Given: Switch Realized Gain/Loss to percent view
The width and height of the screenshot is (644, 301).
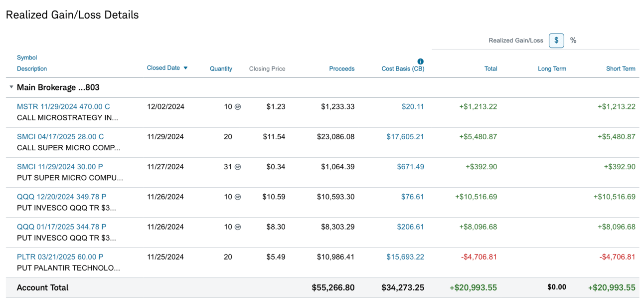Looking at the screenshot, I should coord(573,40).
